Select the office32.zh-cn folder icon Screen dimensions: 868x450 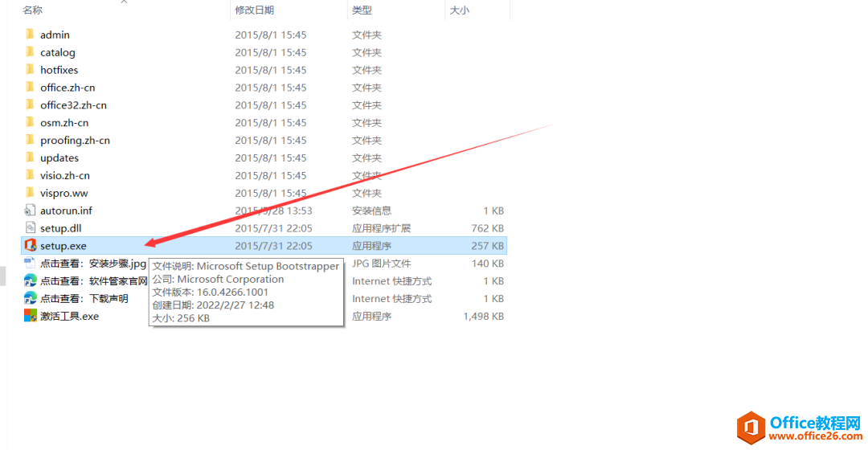click(x=30, y=104)
